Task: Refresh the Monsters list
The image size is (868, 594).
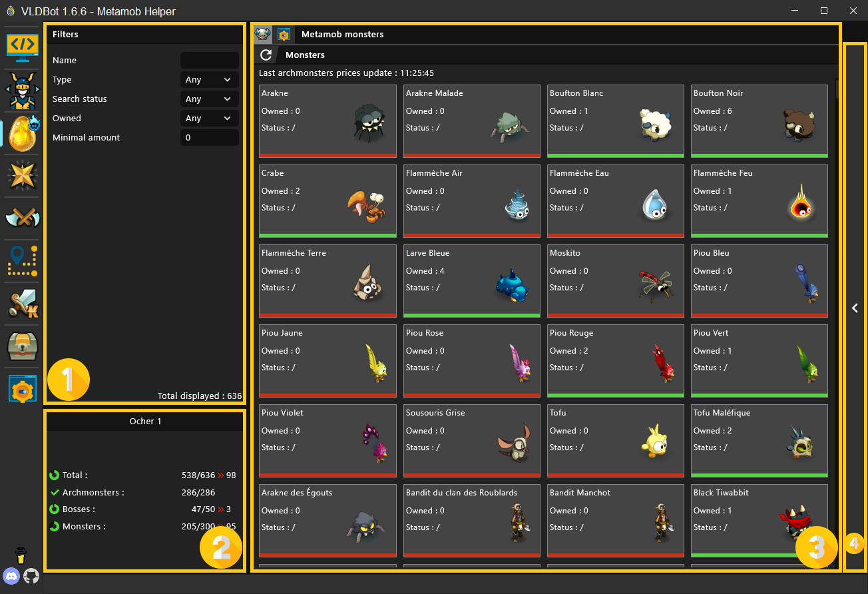Action: 266,55
